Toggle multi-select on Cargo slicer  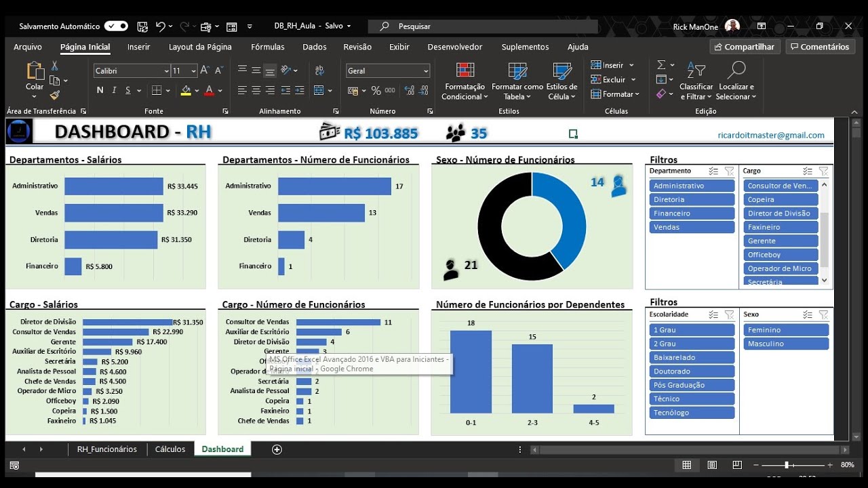(808, 171)
